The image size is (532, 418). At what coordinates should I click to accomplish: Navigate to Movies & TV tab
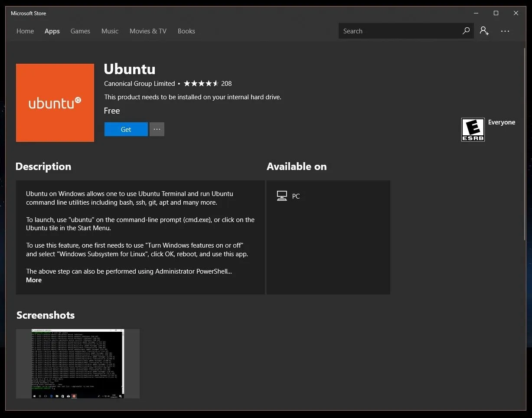(148, 31)
